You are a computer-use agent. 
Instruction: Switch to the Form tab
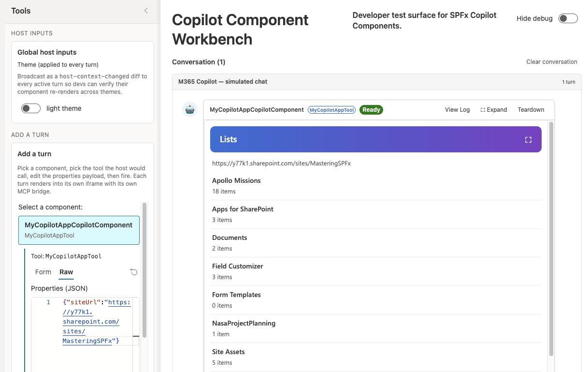click(43, 272)
